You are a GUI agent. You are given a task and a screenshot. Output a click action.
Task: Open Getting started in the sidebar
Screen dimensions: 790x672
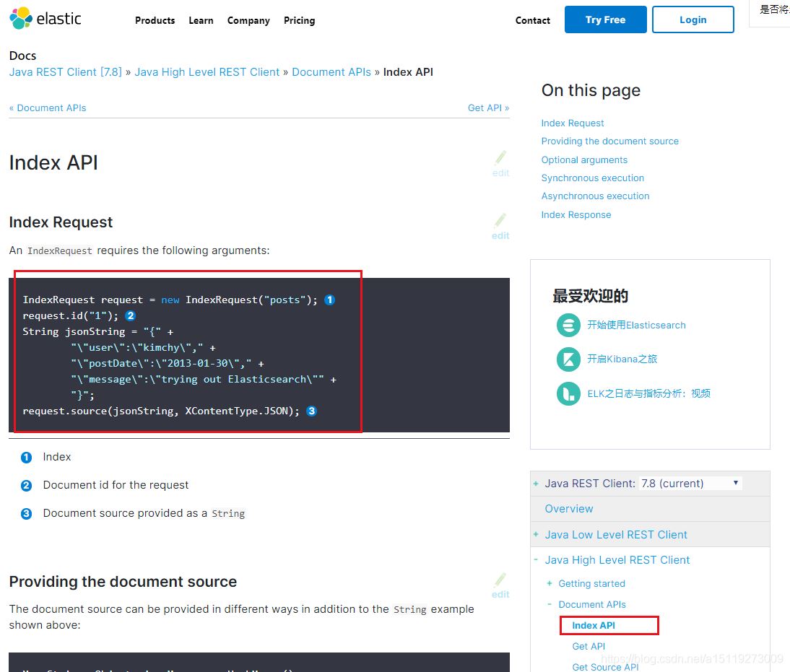coord(591,583)
